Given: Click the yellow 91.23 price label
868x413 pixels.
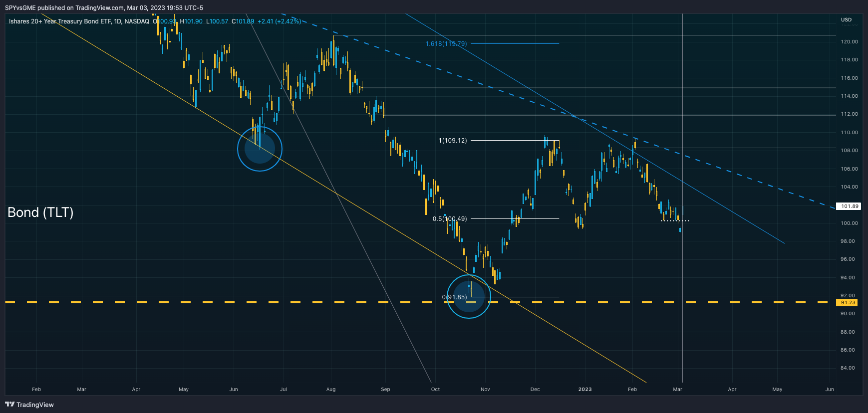Looking at the screenshot, I should (x=848, y=302).
